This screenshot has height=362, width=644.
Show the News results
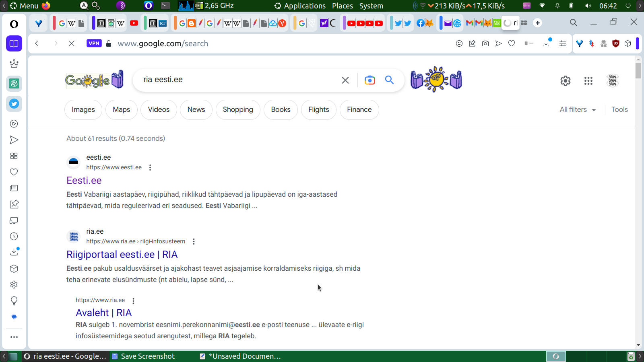(196, 110)
